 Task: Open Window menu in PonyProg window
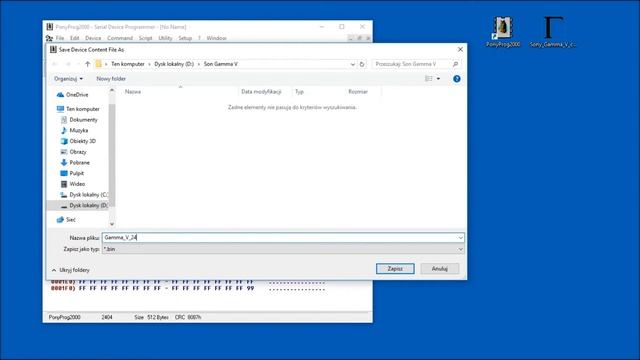[216, 38]
